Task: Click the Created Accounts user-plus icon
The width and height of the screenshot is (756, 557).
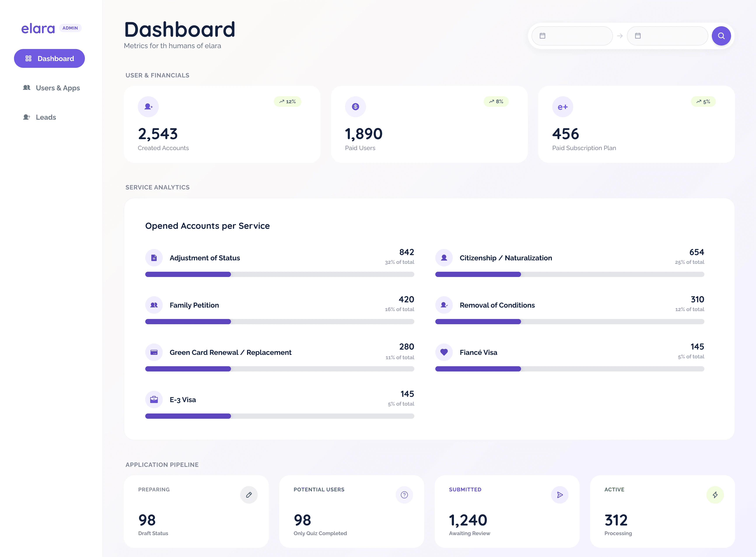Action: (x=148, y=107)
